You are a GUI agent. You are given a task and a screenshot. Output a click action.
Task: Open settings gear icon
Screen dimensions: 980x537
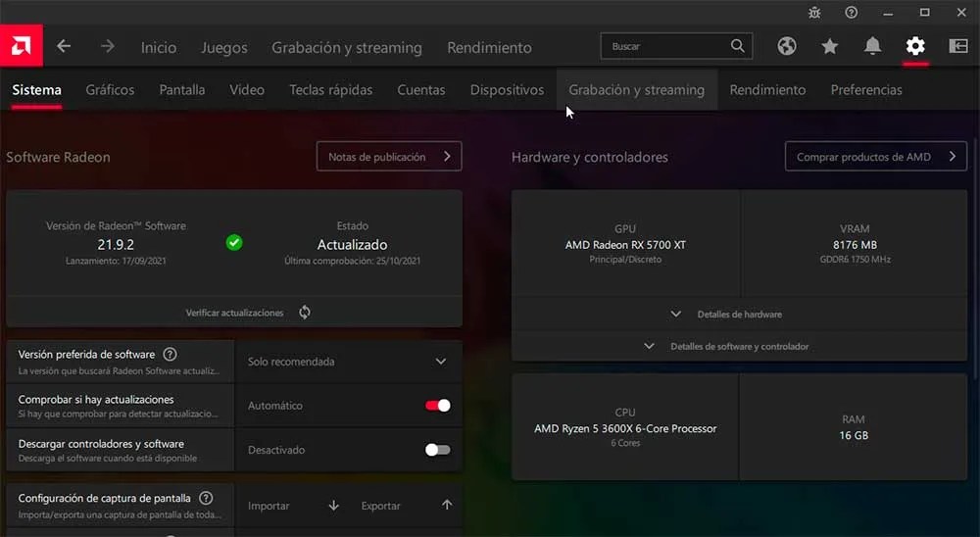coord(915,46)
